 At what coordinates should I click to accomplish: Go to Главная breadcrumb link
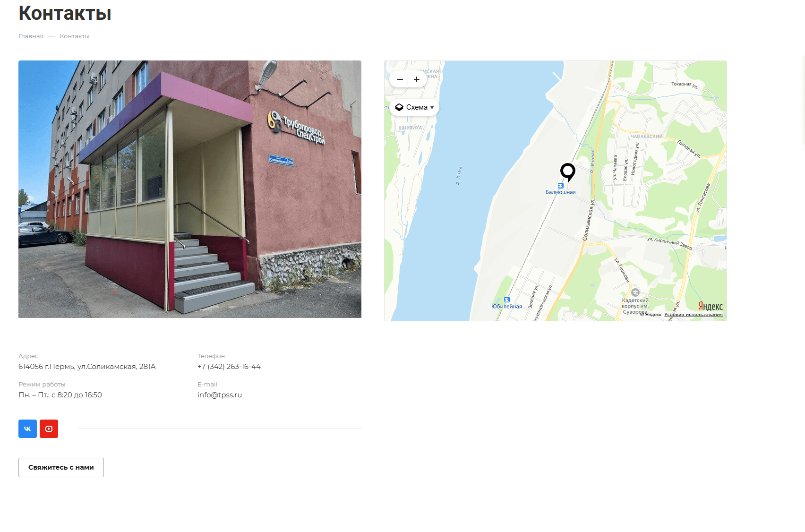(31, 36)
